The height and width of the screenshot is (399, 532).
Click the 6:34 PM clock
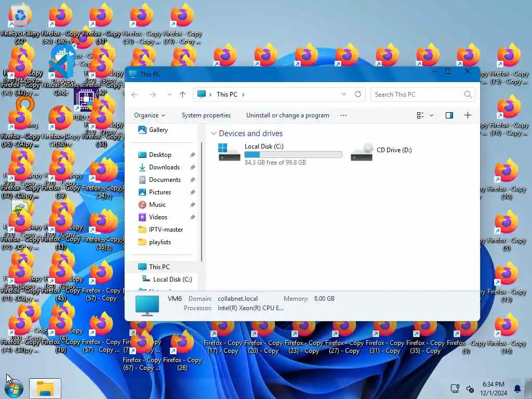pyautogui.click(x=494, y=384)
